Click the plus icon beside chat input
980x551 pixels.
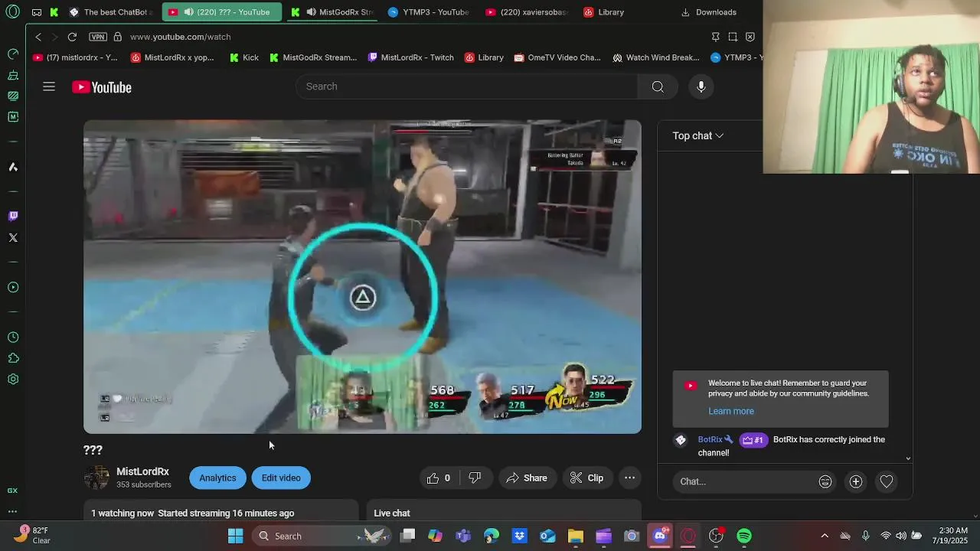click(x=855, y=481)
